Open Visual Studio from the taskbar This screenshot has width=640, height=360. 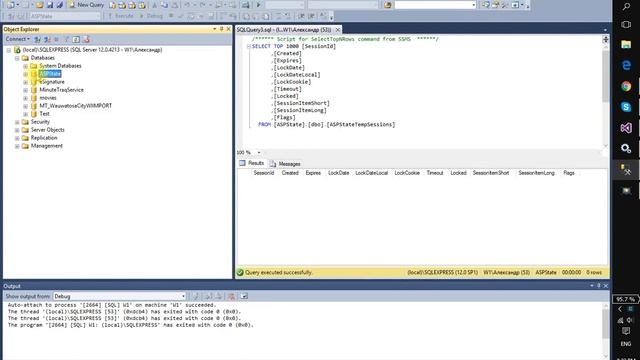pos(626,128)
